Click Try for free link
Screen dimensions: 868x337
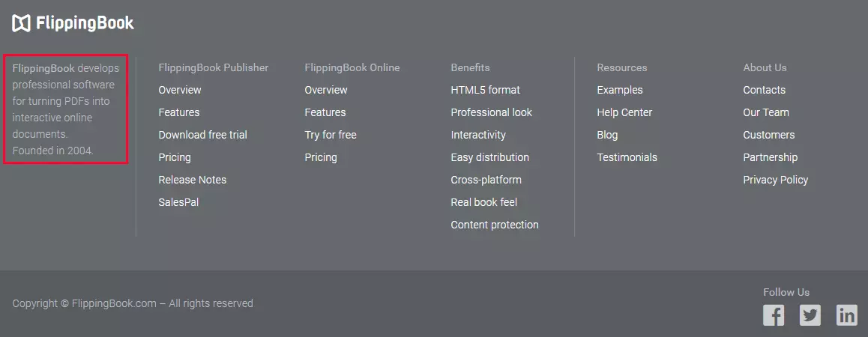click(x=330, y=135)
